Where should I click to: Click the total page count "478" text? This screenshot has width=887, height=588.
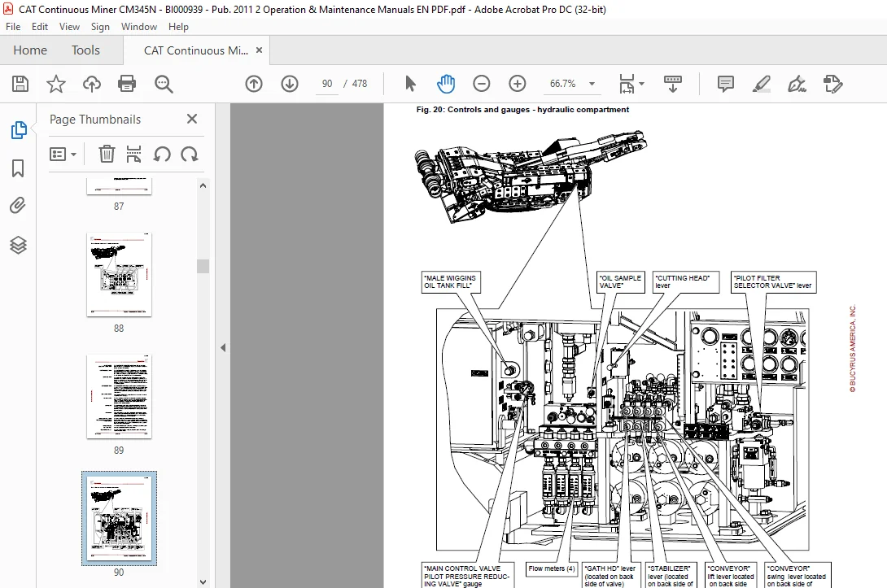coord(359,84)
